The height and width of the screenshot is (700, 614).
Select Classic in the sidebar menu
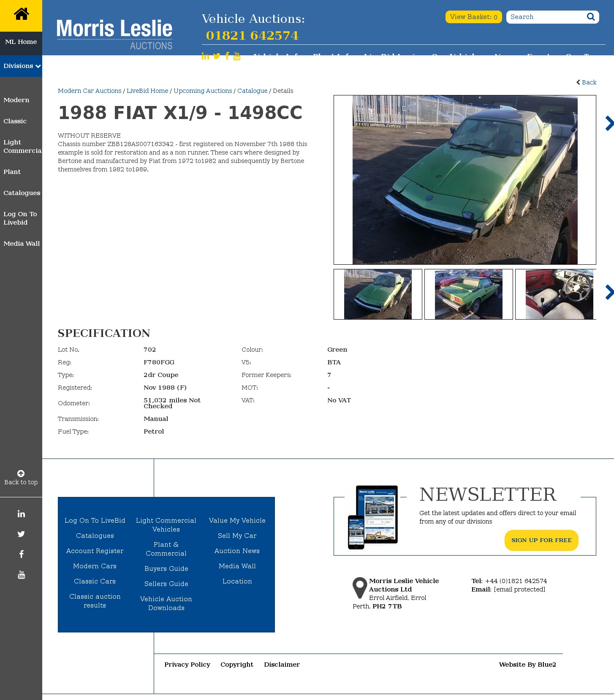coord(15,121)
